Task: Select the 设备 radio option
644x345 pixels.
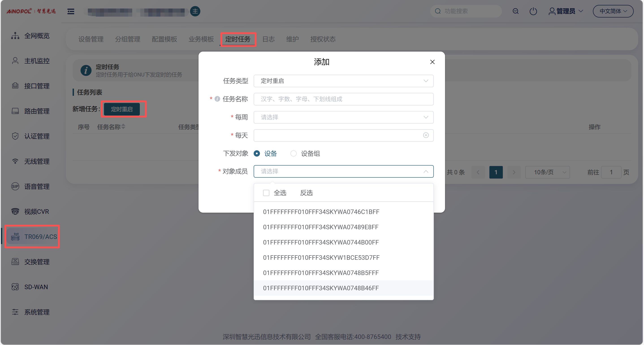Action: 257,153
